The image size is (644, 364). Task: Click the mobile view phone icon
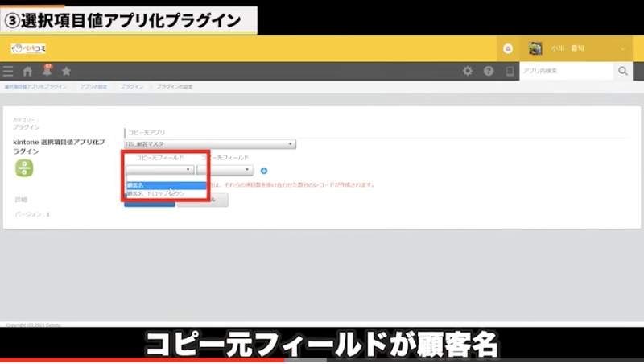(509, 72)
